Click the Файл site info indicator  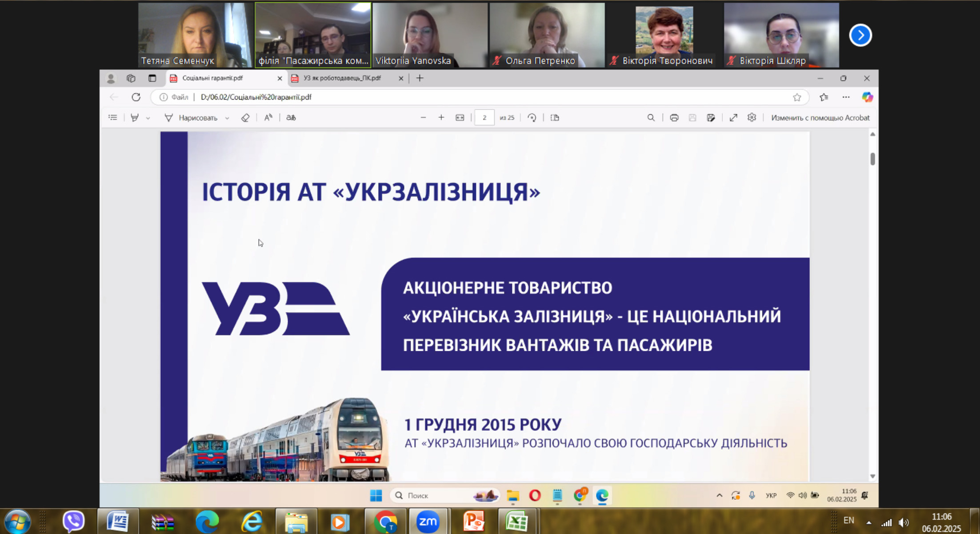click(174, 97)
